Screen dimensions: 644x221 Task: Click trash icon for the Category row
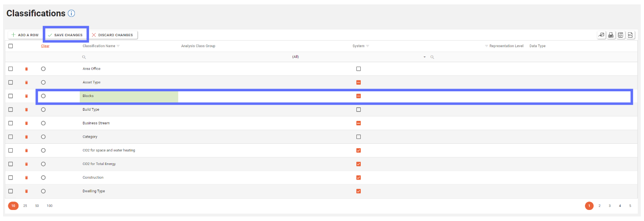tap(26, 137)
